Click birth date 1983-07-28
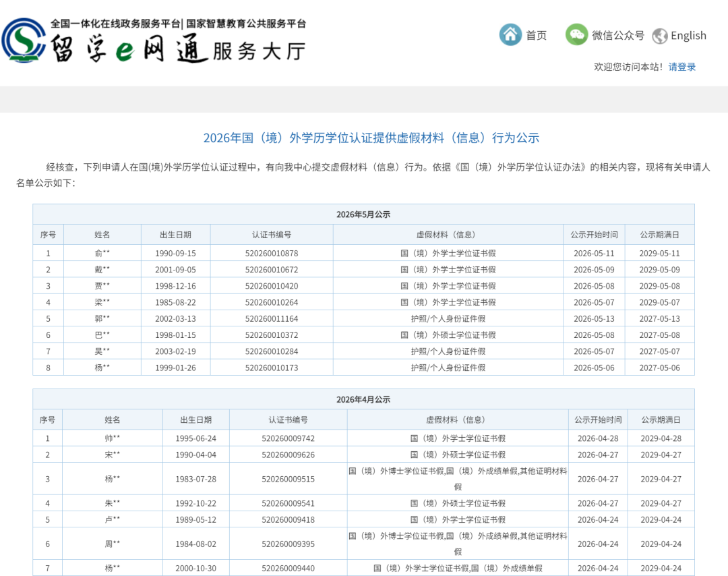 pos(196,479)
